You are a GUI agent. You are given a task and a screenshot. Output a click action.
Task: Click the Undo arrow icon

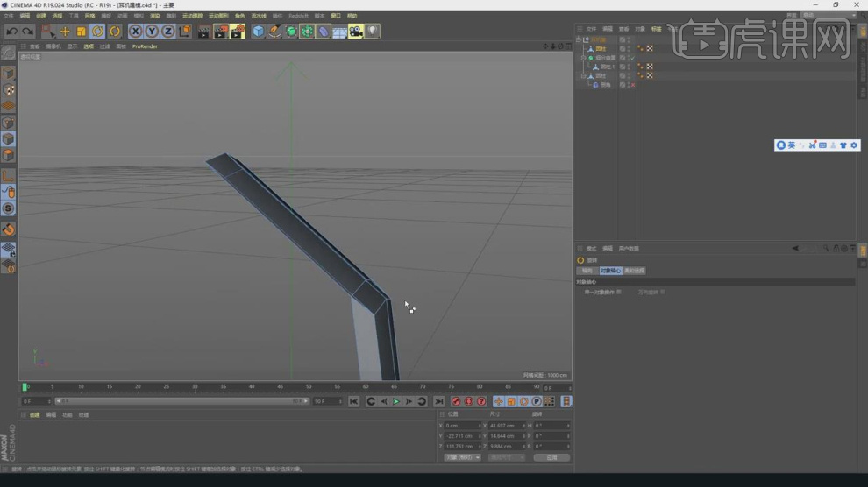pos(11,32)
